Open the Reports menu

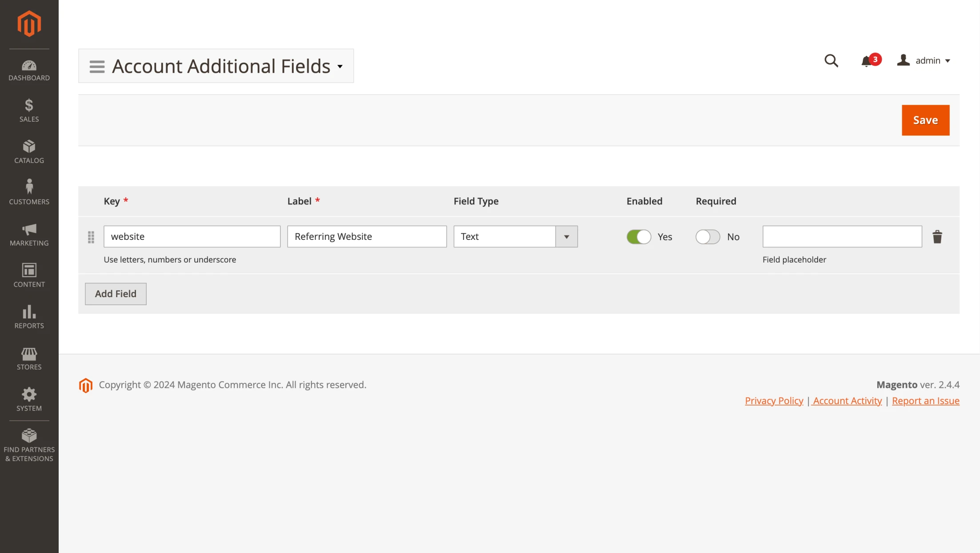click(x=29, y=317)
